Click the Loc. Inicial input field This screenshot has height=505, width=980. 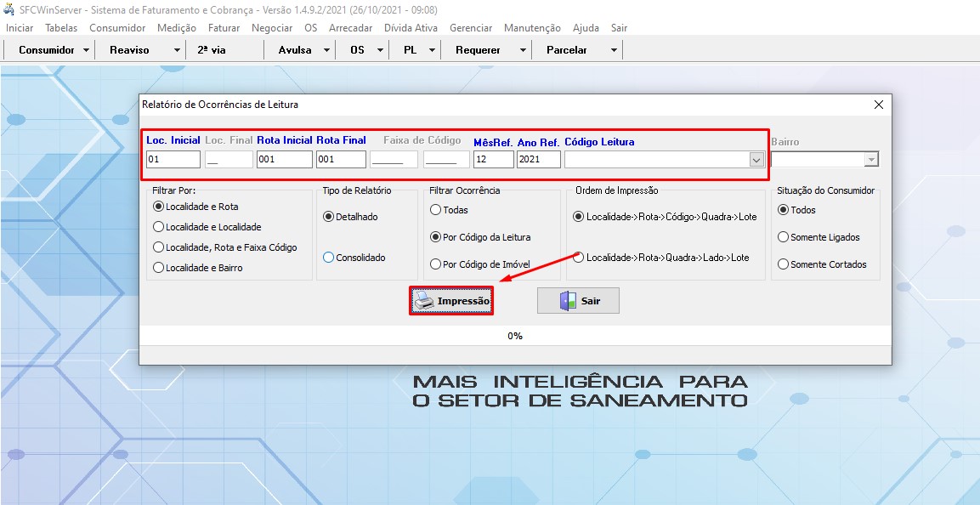[173, 159]
